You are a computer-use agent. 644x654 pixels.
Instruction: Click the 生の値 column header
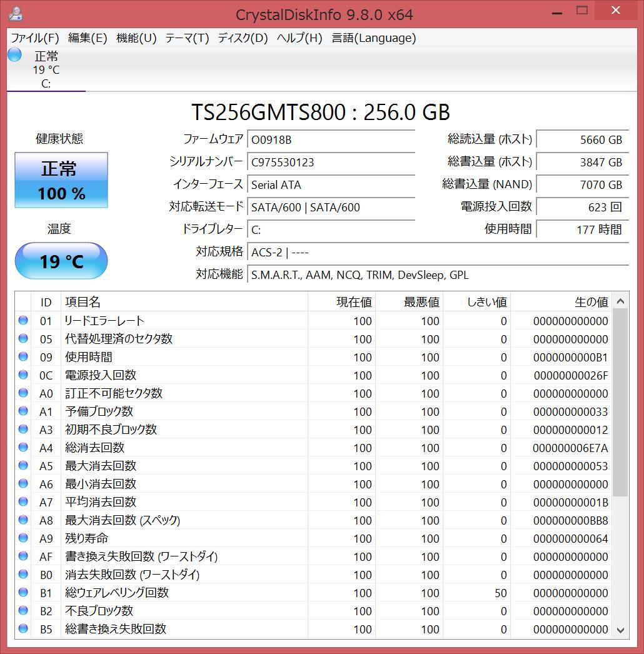pos(561,302)
